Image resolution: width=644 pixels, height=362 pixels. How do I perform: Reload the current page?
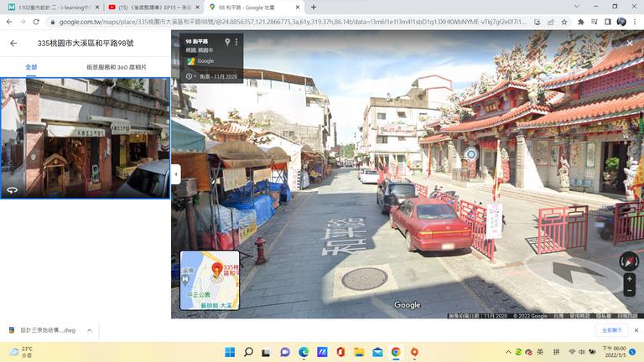(x=36, y=22)
